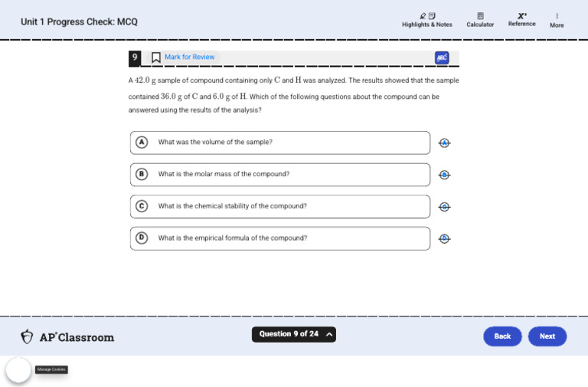Cross out answer choice C

(x=444, y=207)
